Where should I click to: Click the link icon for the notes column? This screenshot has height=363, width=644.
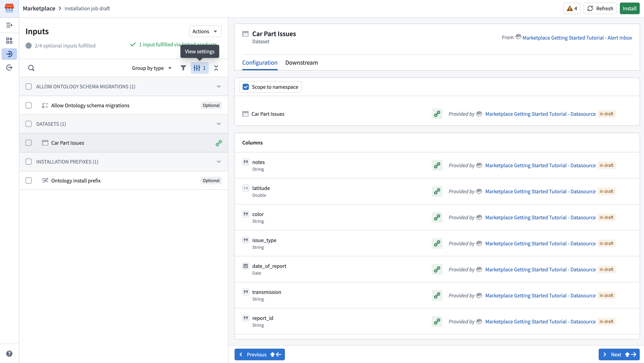pyautogui.click(x=437, y=165)
